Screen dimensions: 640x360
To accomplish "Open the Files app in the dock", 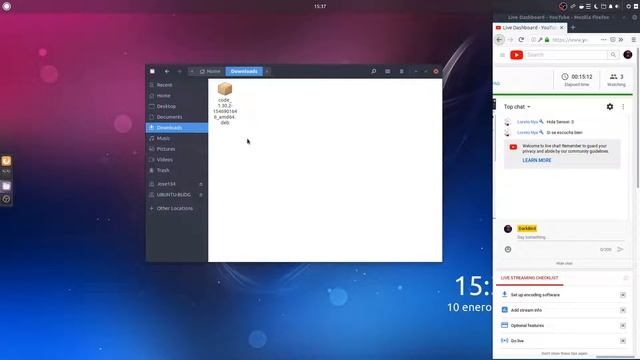I will click(x=6, y=186).
